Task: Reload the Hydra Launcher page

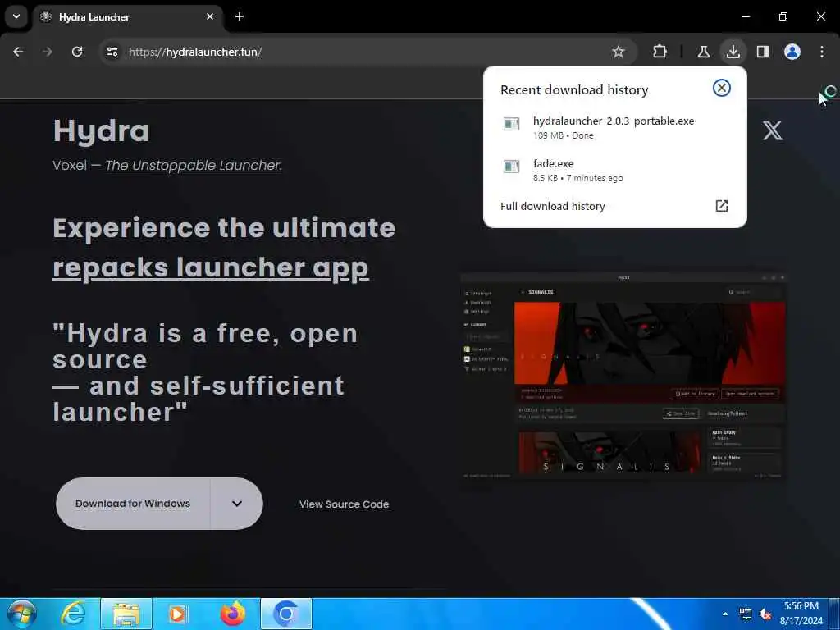Action: tap(77, 52)
